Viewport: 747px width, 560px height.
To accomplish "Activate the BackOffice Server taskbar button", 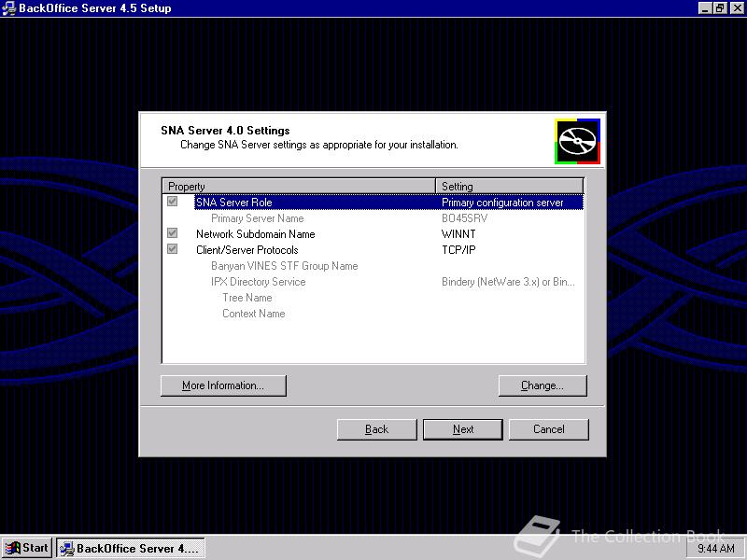I will [x=131, y=548].
